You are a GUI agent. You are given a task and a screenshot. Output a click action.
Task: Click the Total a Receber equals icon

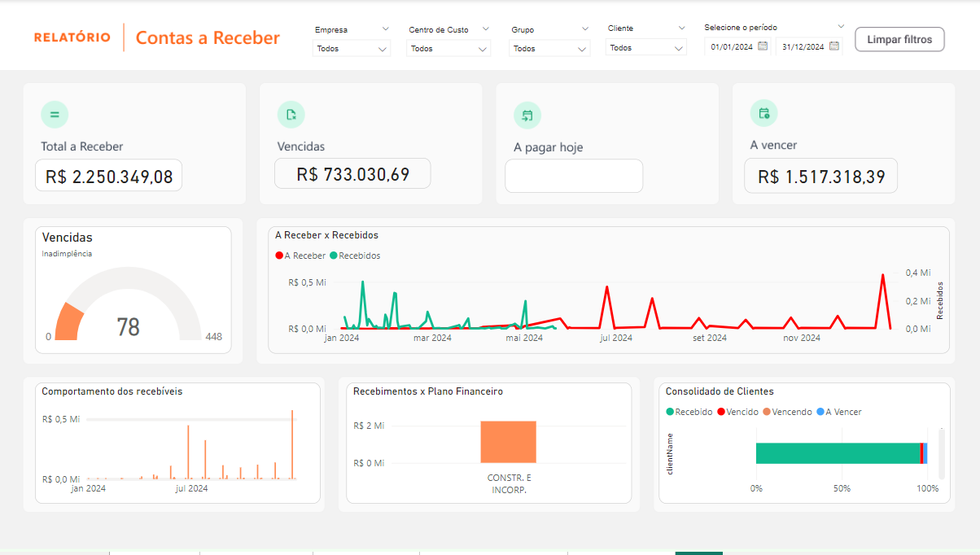pos(55,115)
